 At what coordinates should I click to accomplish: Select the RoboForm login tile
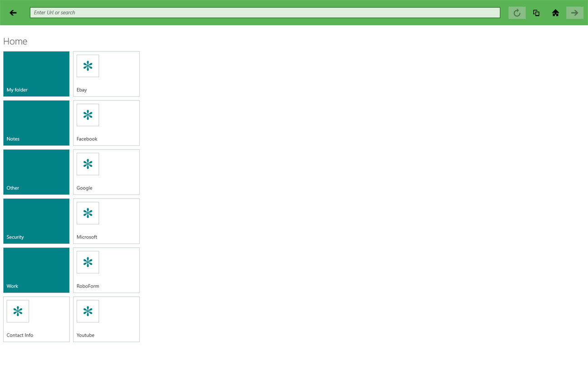tap(106, 270)
